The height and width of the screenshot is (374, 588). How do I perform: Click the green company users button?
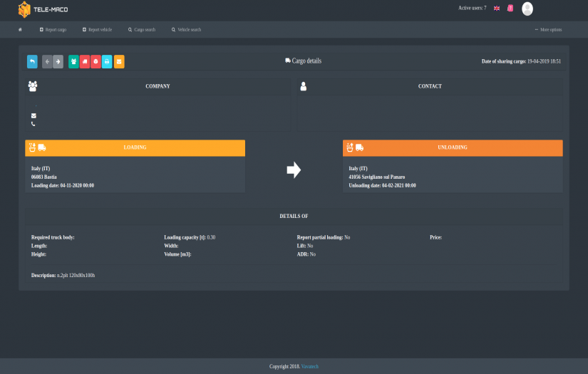[x=74, y=61]
